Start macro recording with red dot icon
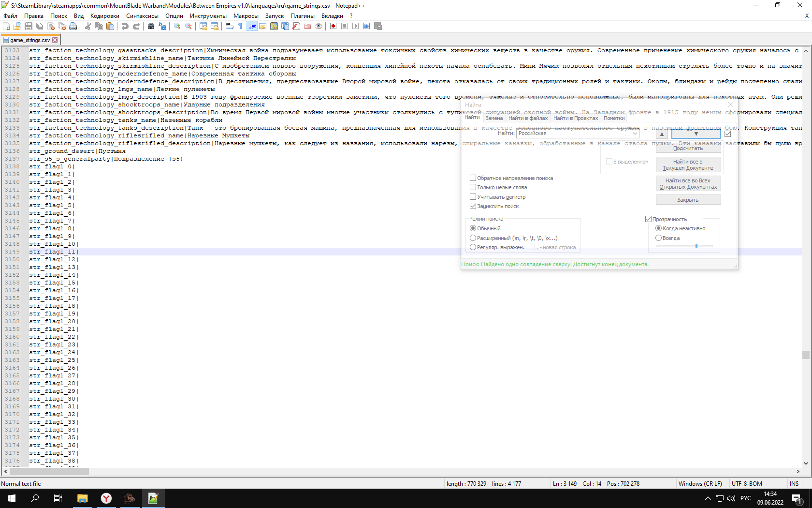Image resolution: width=812 pixels, height=508 pixels. (333, 26)
